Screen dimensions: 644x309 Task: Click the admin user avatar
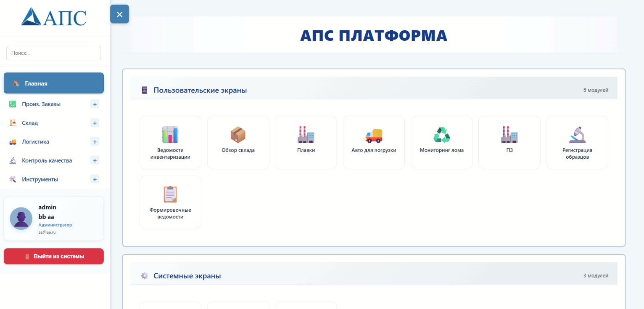pyautogui.click(x=21, y=218)
